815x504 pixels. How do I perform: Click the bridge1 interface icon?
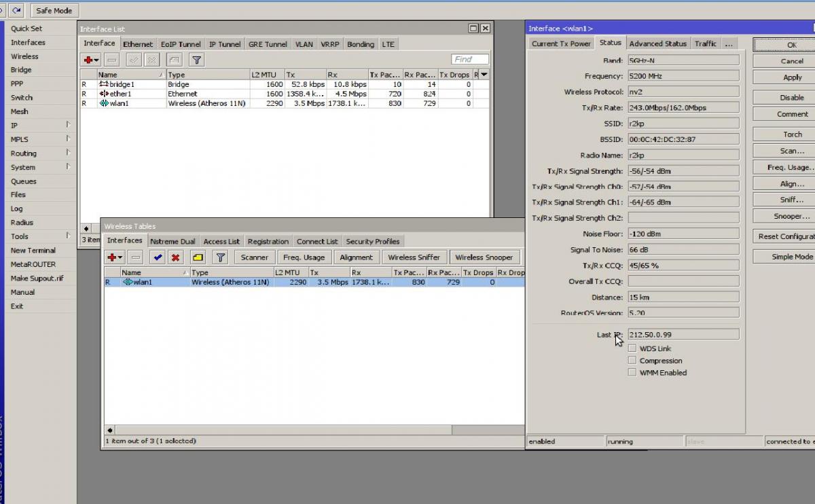pyautogui.click(x=104, y=84)
